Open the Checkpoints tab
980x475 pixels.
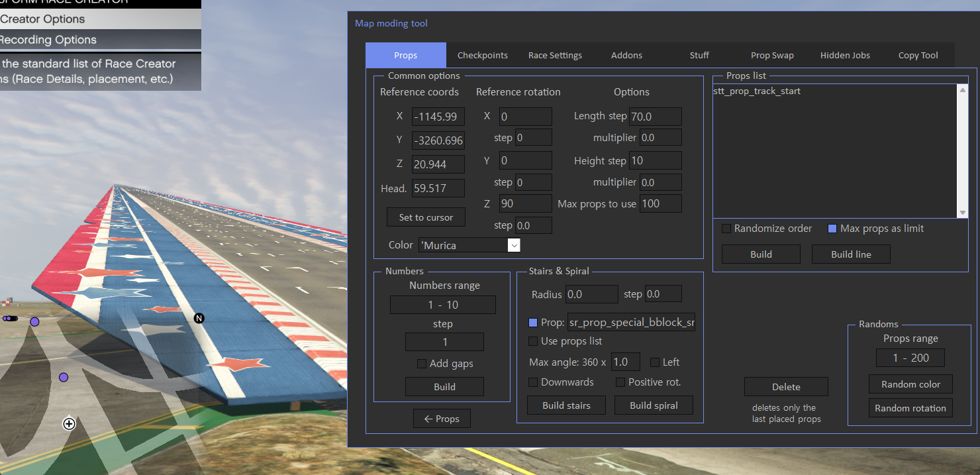tap(483, 55)
